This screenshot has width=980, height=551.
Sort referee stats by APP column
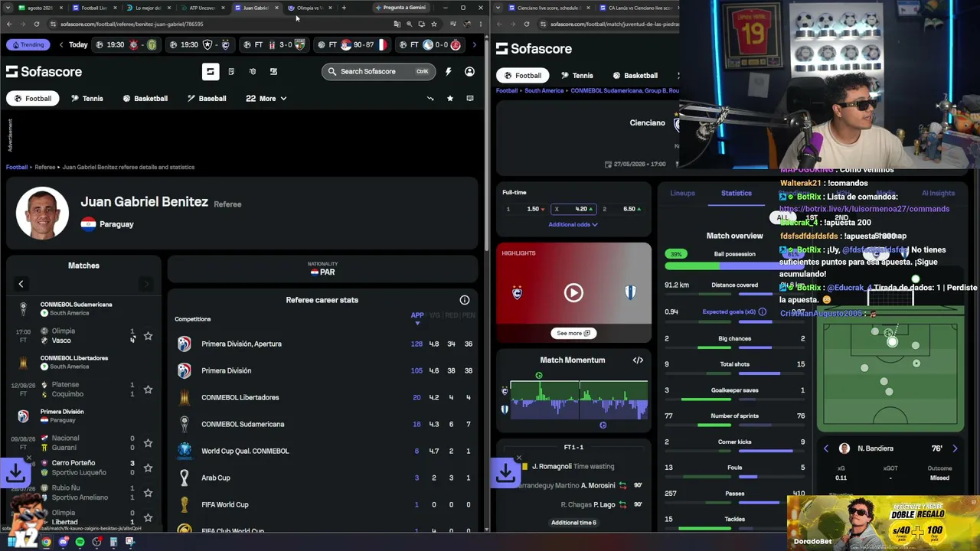pyautogui.click(x=417, y=315)
